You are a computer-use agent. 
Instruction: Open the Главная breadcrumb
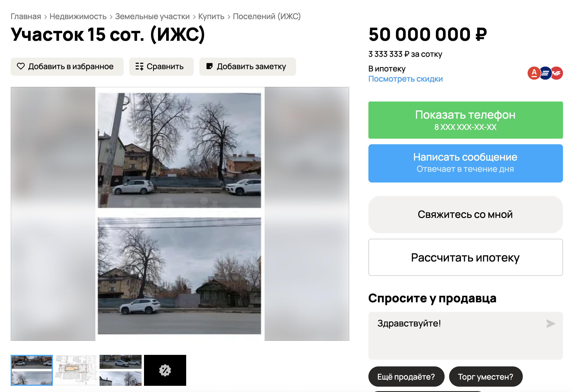coord(26,16)
